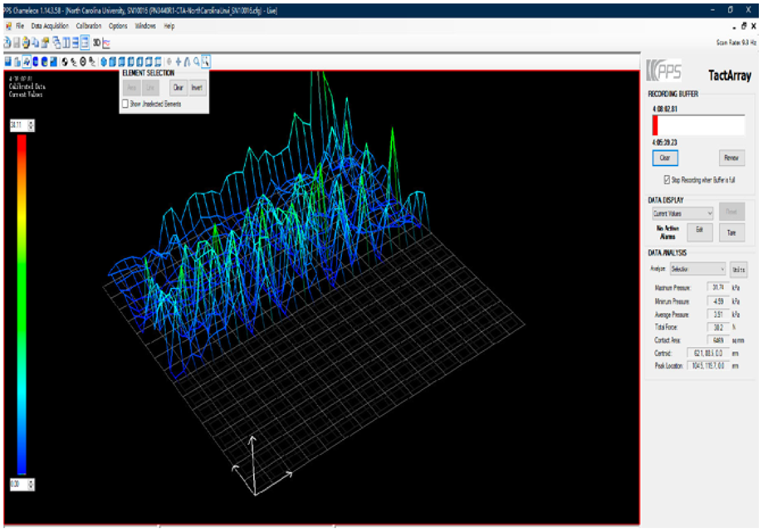Uncheck Stop Recording when Buffer is full
763x532 pixels.
point(667,179)
